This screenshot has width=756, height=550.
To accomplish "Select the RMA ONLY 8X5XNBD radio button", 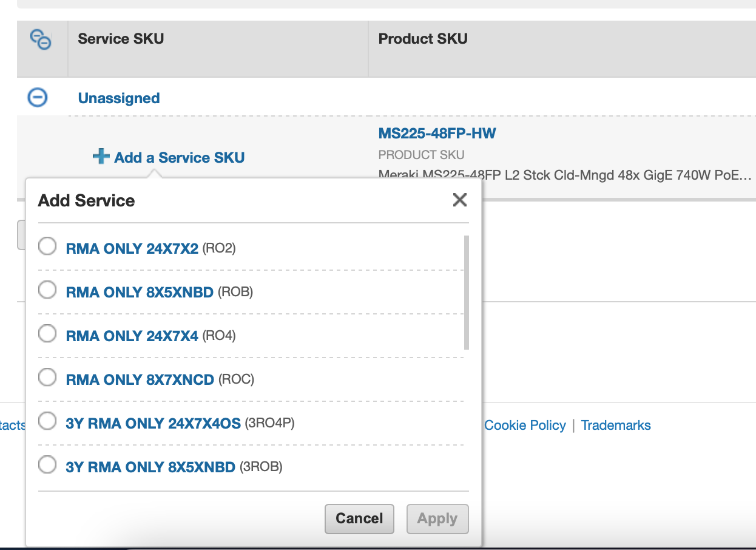I will (47, 290).
